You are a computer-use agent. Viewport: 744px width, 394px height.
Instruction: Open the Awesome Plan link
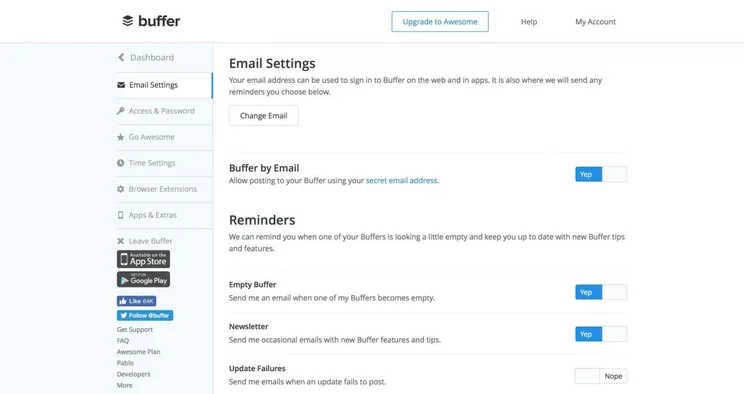tap(139, 352)
